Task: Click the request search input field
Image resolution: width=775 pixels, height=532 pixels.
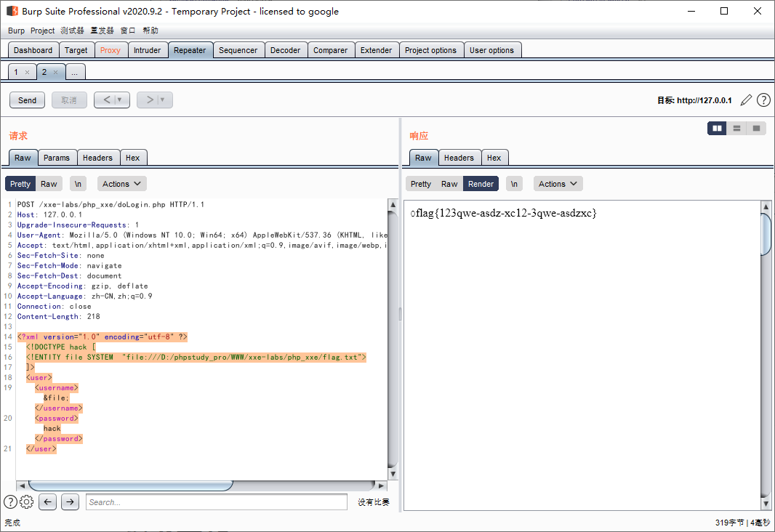Action: (x=217, y=502)
